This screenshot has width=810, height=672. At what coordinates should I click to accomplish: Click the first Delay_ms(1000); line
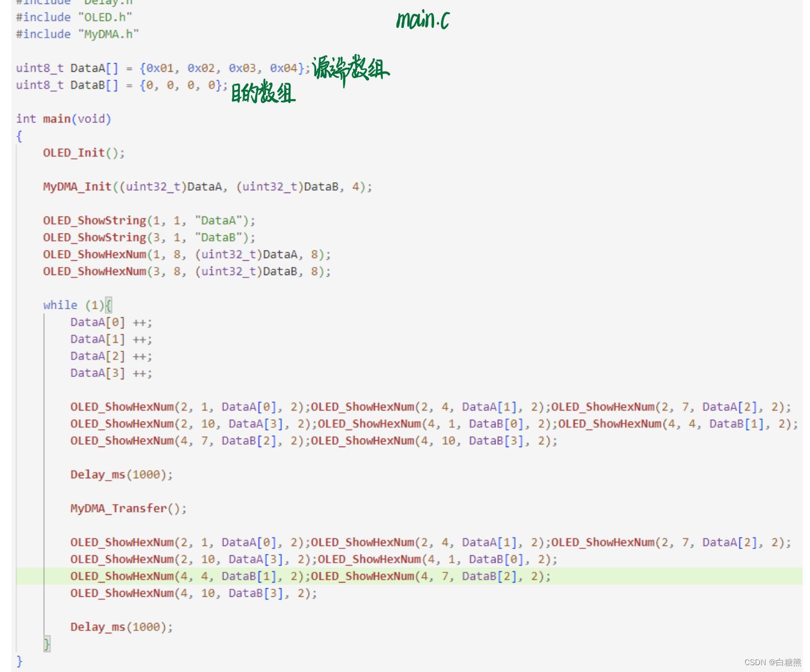click(x=122, y=474)
